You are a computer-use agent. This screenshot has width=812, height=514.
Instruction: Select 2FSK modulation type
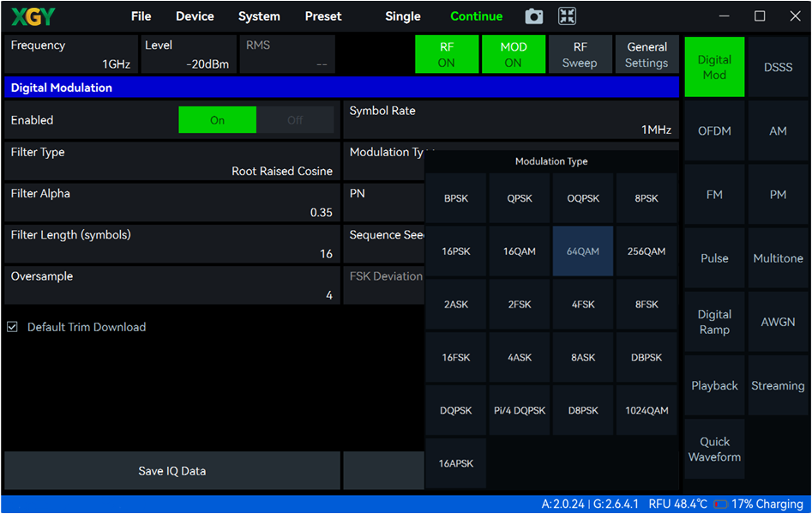point(520,304)
